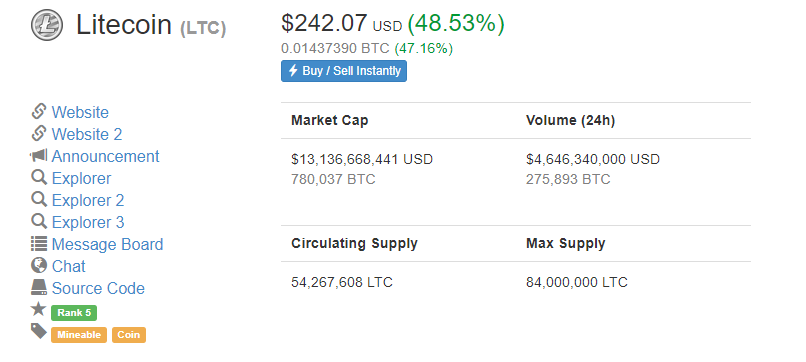Click the Buy / Sell Instantly button

(x=344, y=71)
